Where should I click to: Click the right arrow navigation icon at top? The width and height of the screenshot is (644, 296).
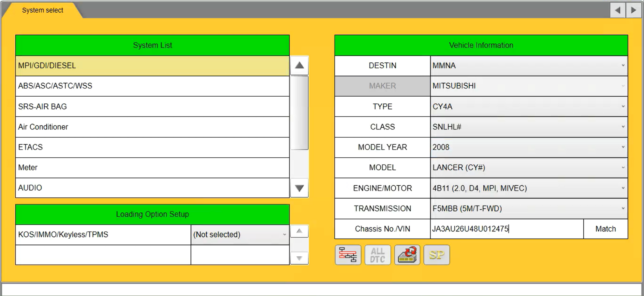coord(633,10)
